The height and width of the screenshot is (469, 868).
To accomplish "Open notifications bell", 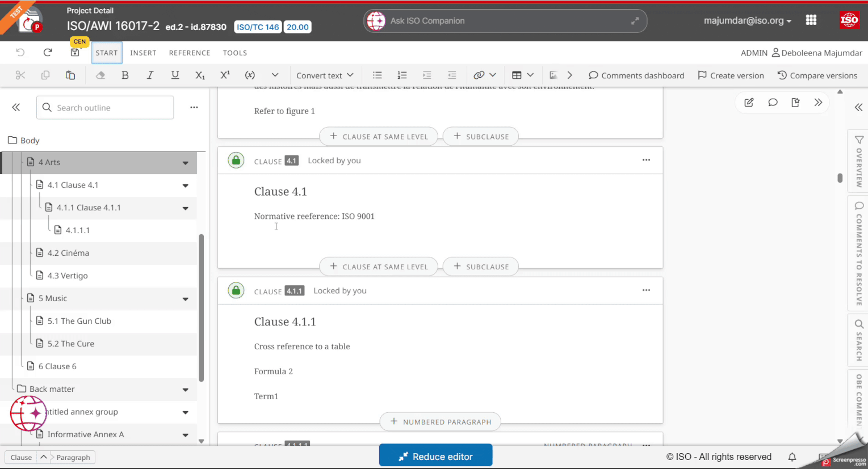I will (792, 457).
